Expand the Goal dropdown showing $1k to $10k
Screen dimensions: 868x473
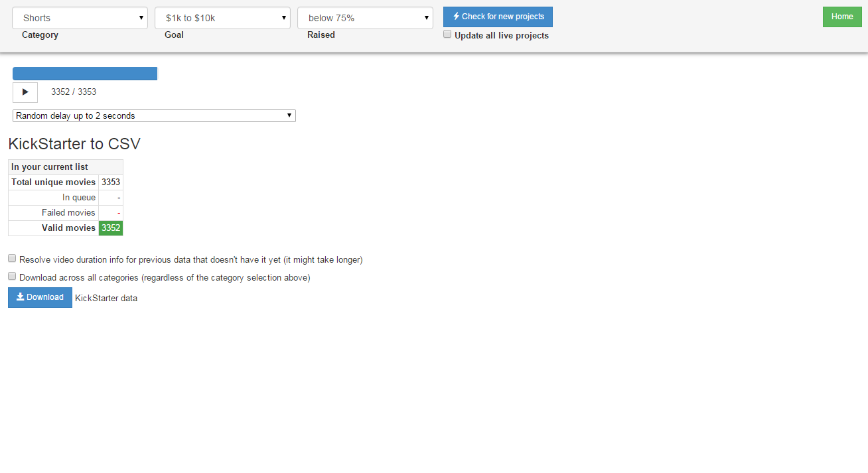click(222, 18)
